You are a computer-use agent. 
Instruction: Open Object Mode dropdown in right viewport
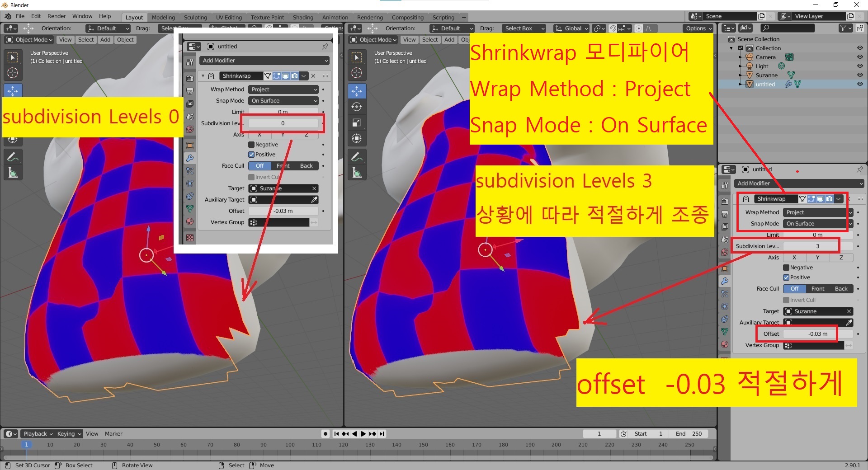click(373, 40)
